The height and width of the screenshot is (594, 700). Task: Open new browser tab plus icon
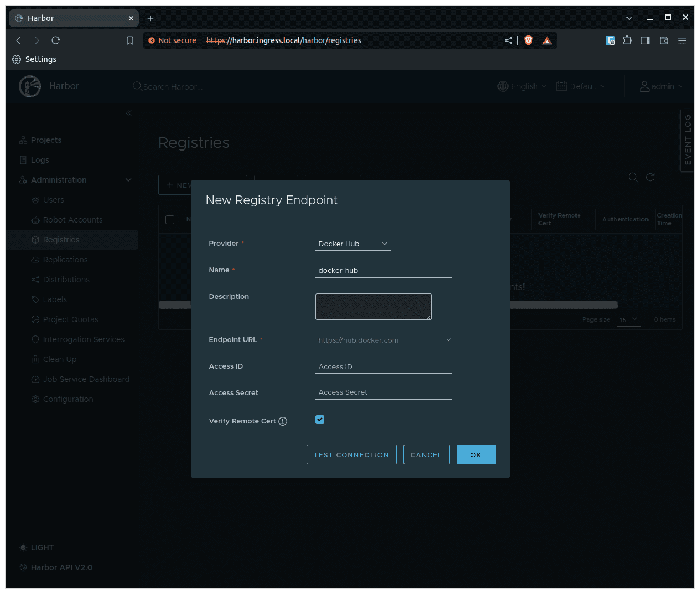coord(151,18)
